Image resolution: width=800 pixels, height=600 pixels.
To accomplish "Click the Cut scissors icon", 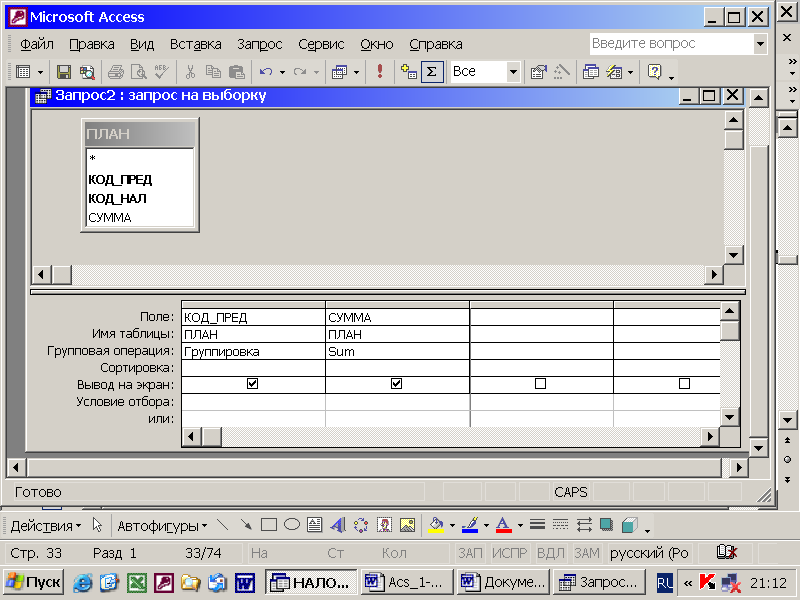I will point(190,72).
